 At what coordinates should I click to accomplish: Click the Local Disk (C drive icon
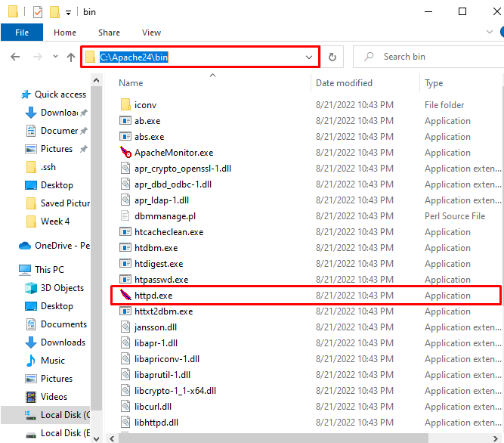tap(31, 415)
